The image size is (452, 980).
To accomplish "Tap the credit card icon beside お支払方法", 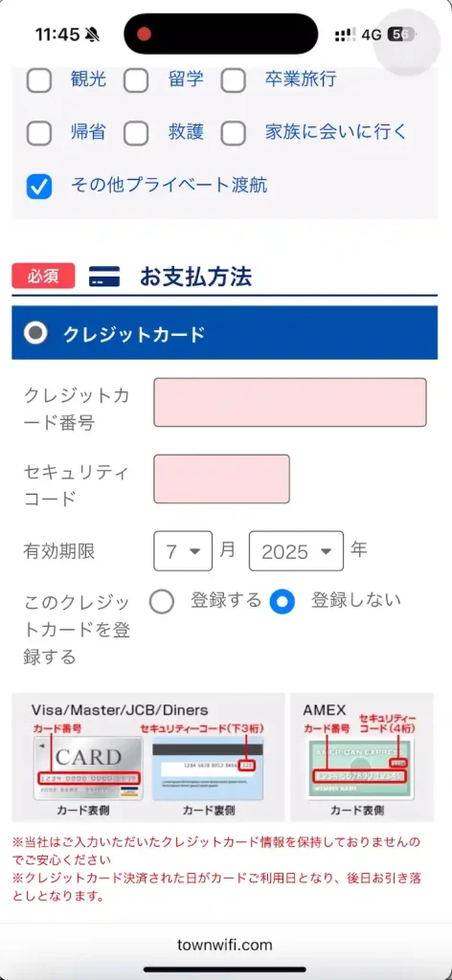I will (104, 277).
